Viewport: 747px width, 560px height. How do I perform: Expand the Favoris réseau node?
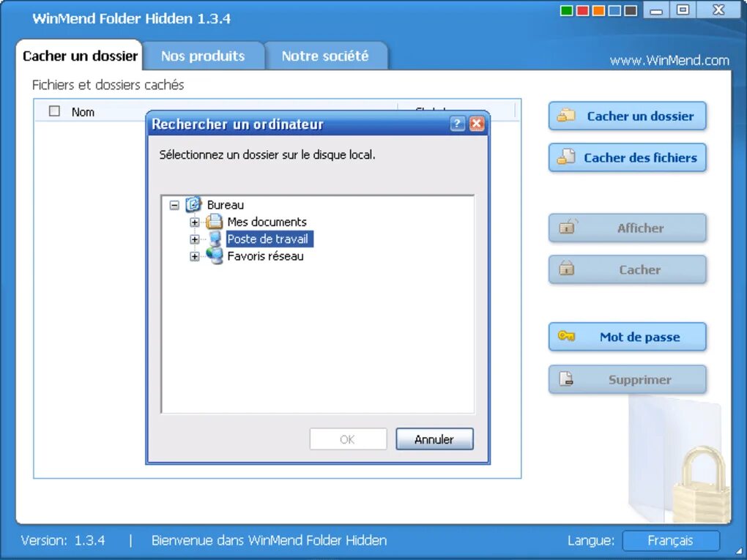(x=194, y=257)
